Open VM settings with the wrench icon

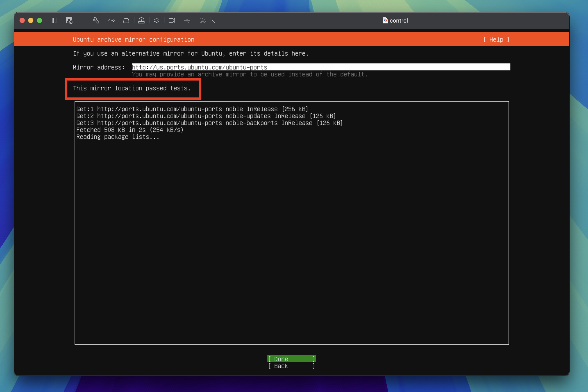(x=96, y=20)
